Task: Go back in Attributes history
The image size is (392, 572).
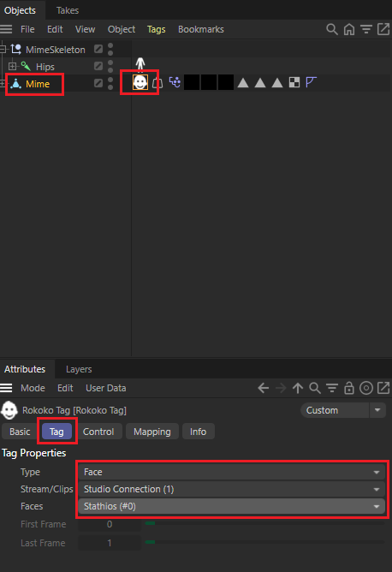Action: pos(264,388)
